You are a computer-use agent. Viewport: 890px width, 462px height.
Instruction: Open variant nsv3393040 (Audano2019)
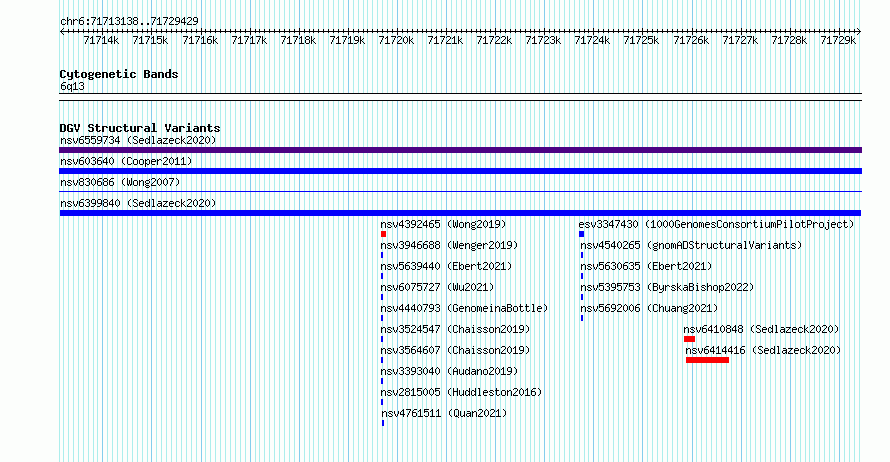pos(449,371)
